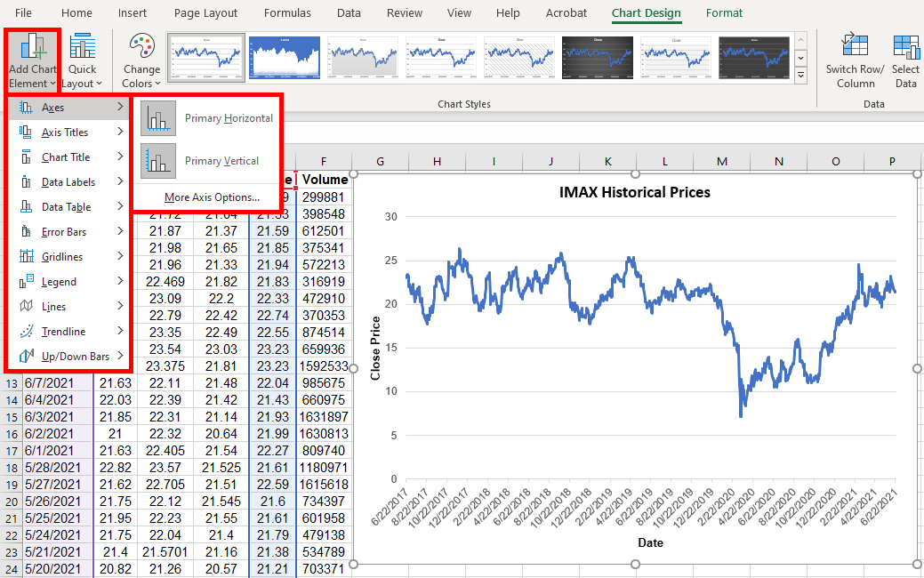Open the Legend submenu
Screen dimensions: 924x578
70,282
